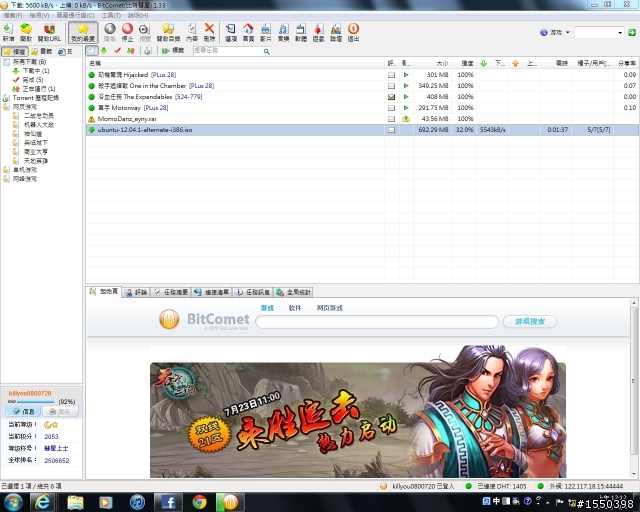Select The Expendables download row
This screenshot has height=512, width=640.
point(362,97)
